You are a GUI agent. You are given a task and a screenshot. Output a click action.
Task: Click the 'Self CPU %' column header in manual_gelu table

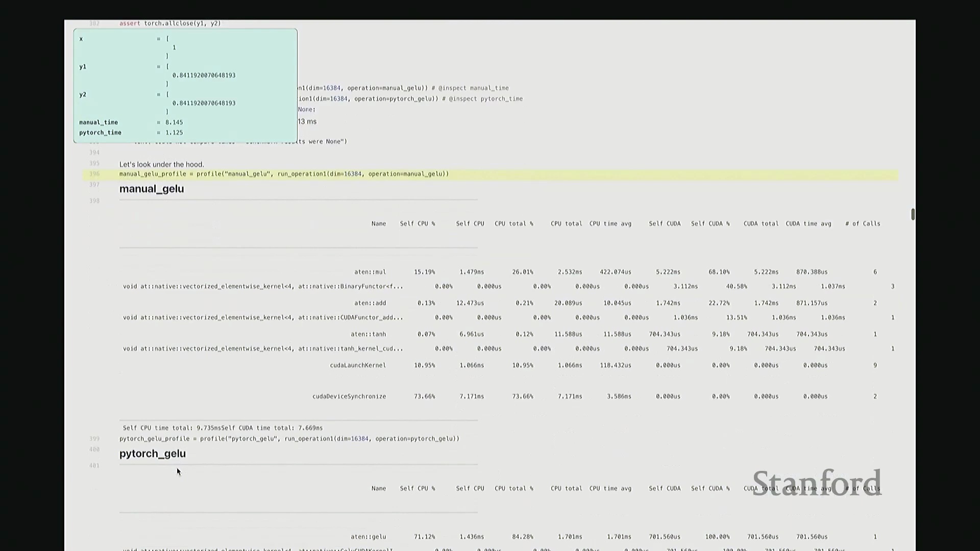click(x=417, y=223)
